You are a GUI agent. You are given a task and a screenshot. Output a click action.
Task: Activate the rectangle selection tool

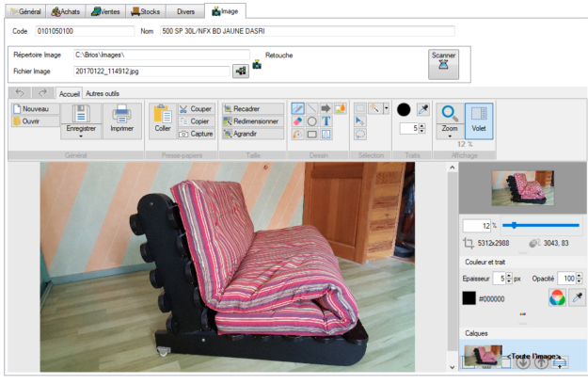[359, 108]
